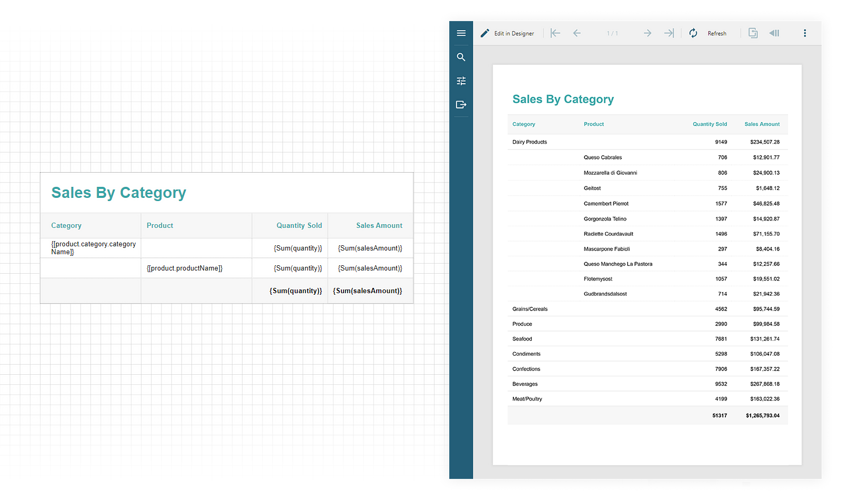Click the collapse sidebar toggle icon

pos(774,33)
